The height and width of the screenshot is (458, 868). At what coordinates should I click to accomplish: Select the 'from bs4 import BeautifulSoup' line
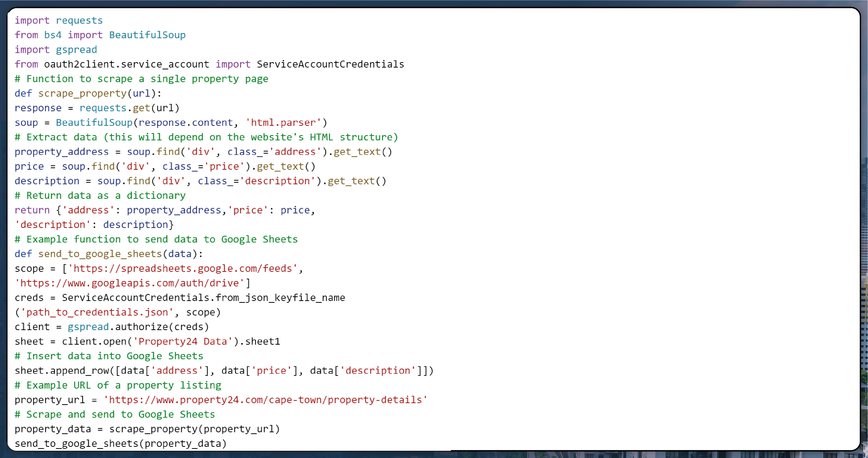point(100,35)
